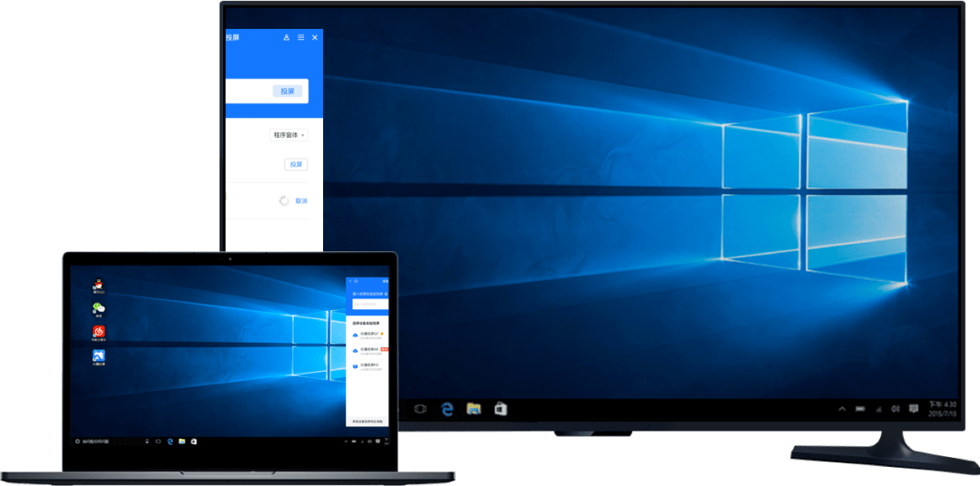Image resolution: width=980 pixels, height=486 pixels.
Task: Open NetEase Cloud Music red icon on laptop
Action: (99, 333)
